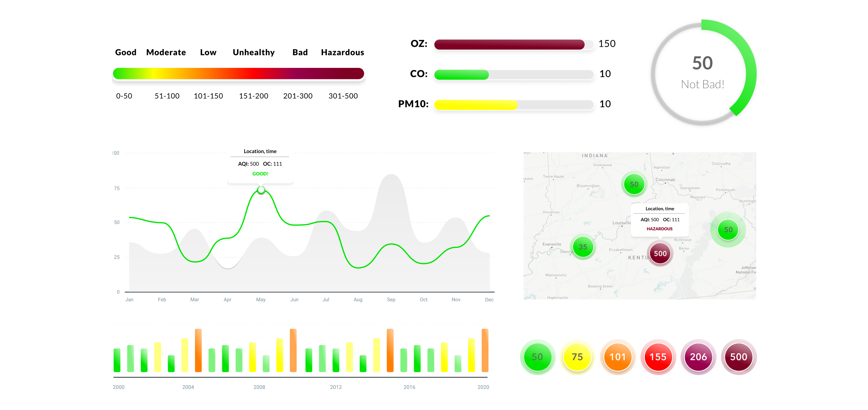This screenshot has width=868, height=410.
Task: Click the orange 101 AQI badge
Action: click(618, 357)
